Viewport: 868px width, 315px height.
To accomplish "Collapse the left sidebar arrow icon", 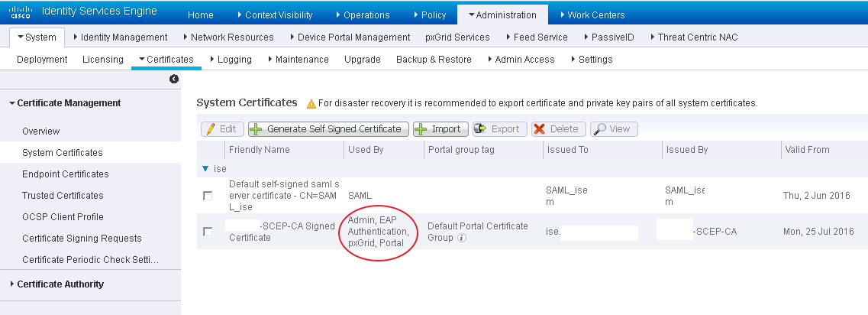I will point(174,80).
